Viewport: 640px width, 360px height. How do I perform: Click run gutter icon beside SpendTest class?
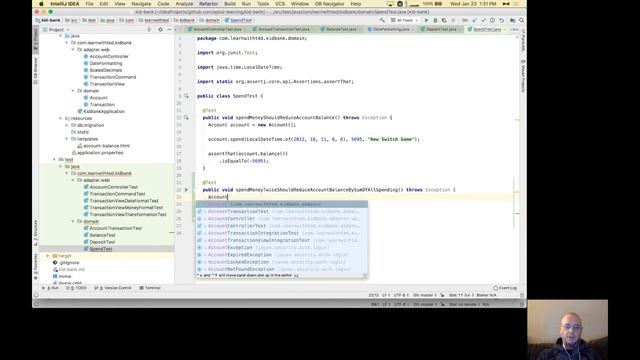[x=186, y=96]
